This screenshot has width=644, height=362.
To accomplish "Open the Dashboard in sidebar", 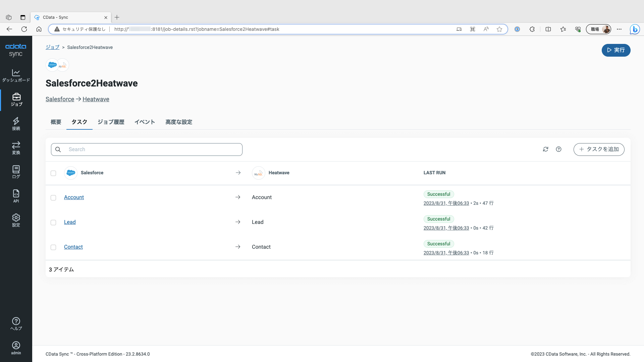I will coord(16,75).
